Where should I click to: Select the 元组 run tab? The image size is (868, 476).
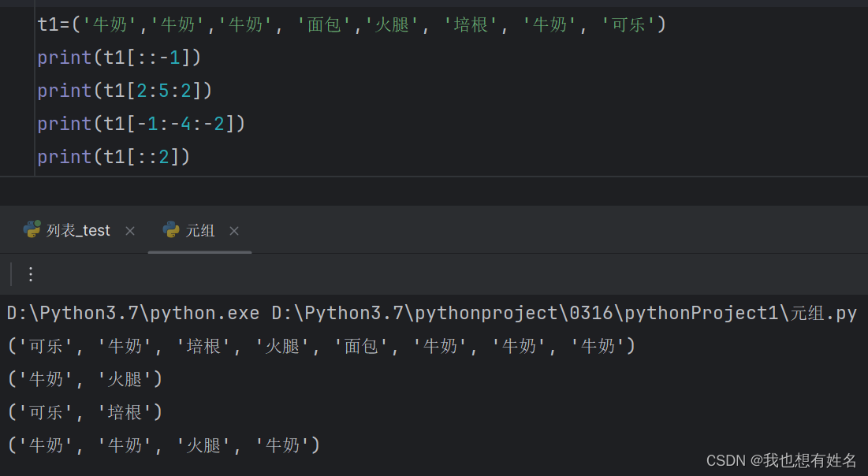point(200,230)
